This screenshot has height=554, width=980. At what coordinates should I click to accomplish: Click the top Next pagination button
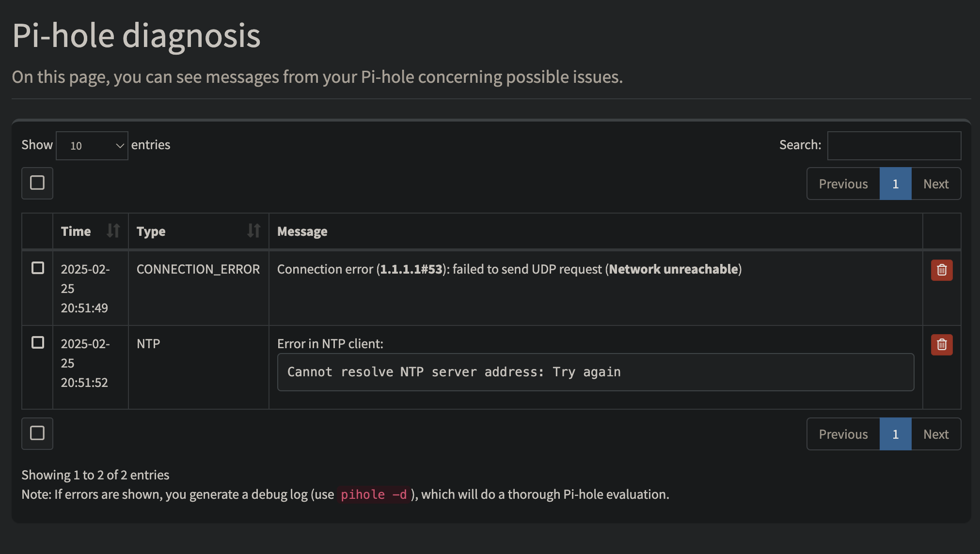pyautogui.click(x=935, y=184)
